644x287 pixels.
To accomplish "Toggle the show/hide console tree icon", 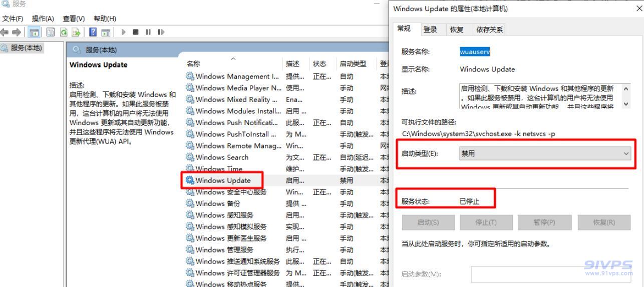I will 34,32.
